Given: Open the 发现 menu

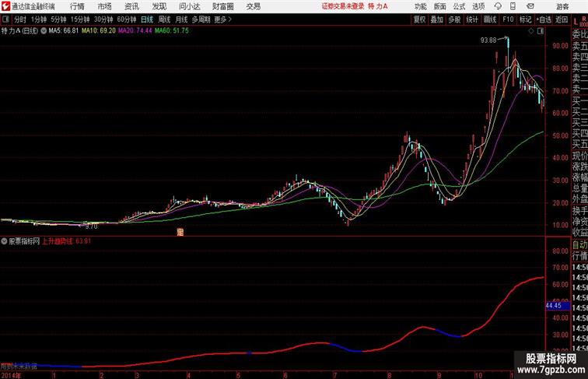Looking at the screenshot, I should [159, 6].
